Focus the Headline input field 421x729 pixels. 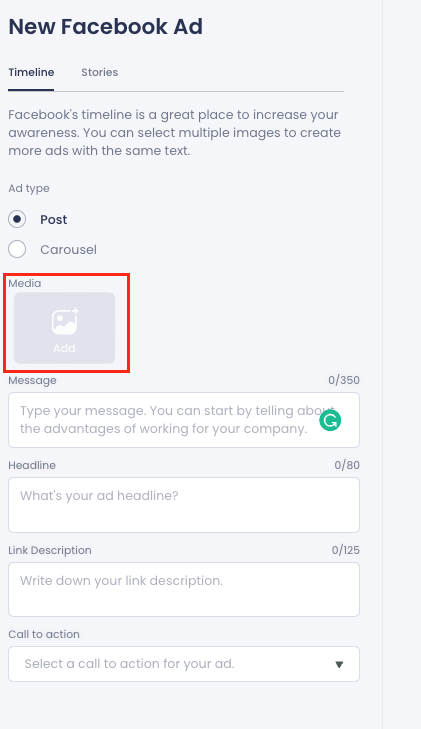(x=184, y=505)
